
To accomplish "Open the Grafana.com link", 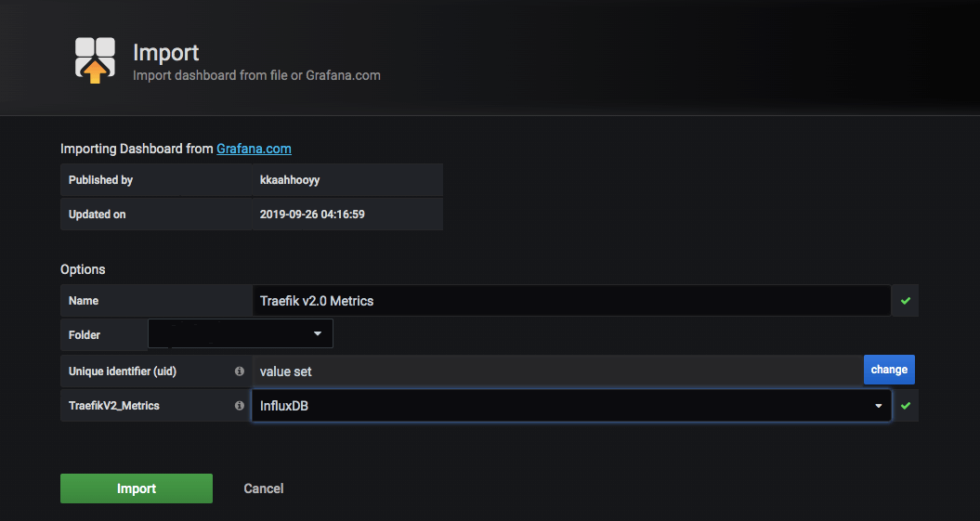I will [x=254, y=149].
